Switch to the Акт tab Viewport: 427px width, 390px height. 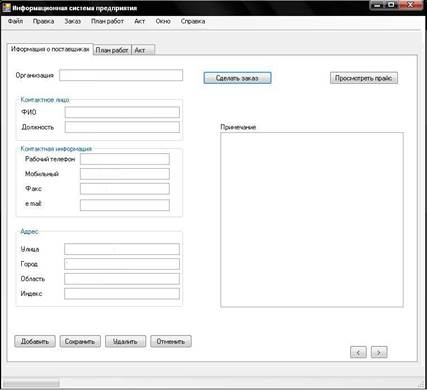coord(143,50)
